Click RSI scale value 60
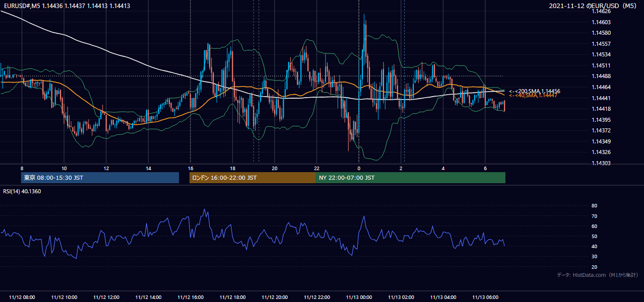 click(x=594, y=226)
